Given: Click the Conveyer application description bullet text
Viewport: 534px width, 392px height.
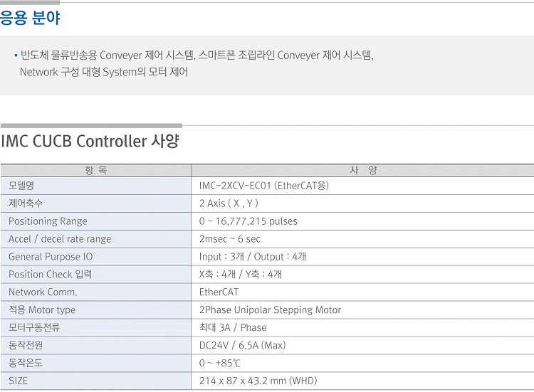Looking at the screenshot, I should pyautogui.click(x=197, y=55).
